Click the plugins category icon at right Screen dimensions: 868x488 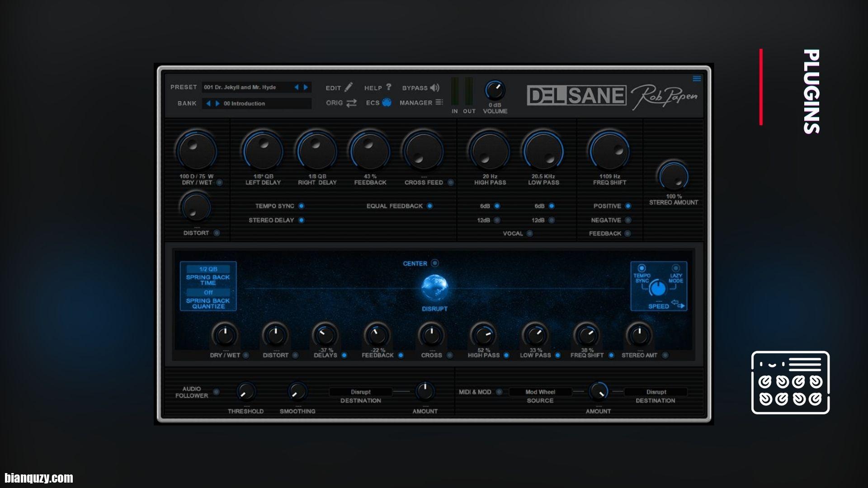(x=790, y=382)
